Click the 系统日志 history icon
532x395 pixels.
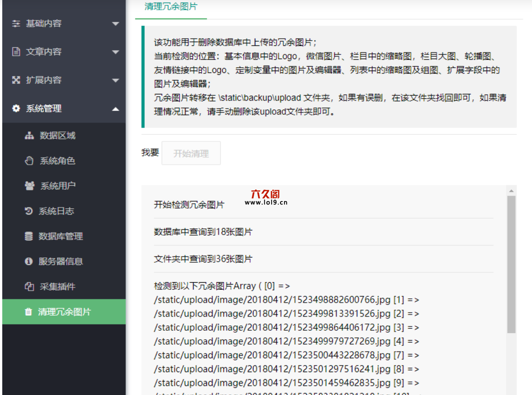coord(29,211)
